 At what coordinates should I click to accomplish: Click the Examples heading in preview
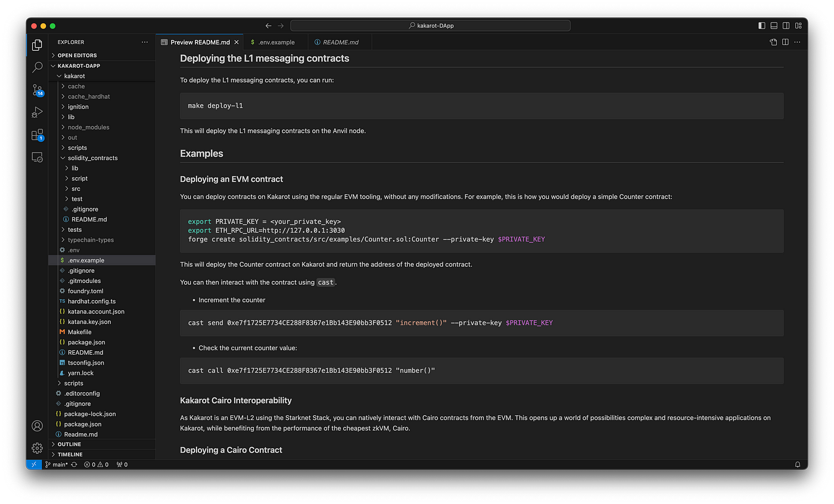pos(201,153)
